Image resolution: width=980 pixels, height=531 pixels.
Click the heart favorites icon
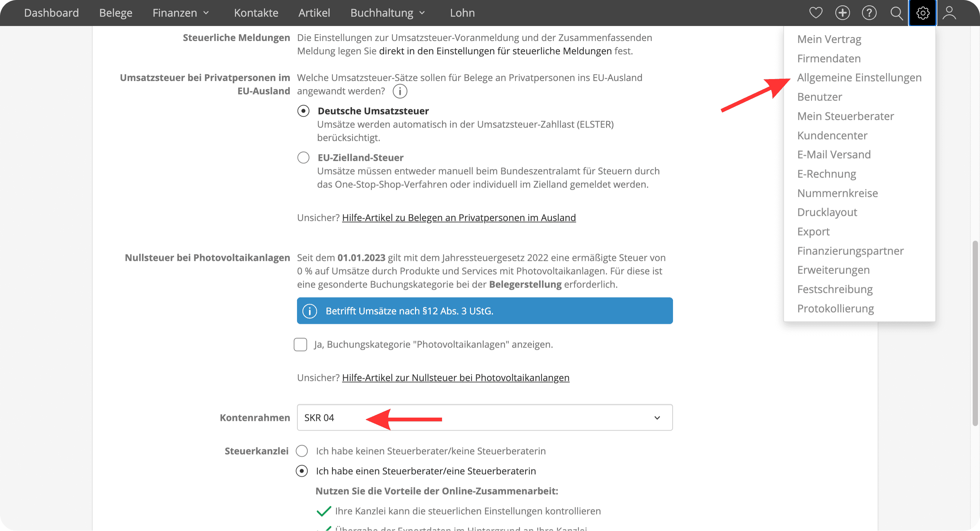coord(816,13)
